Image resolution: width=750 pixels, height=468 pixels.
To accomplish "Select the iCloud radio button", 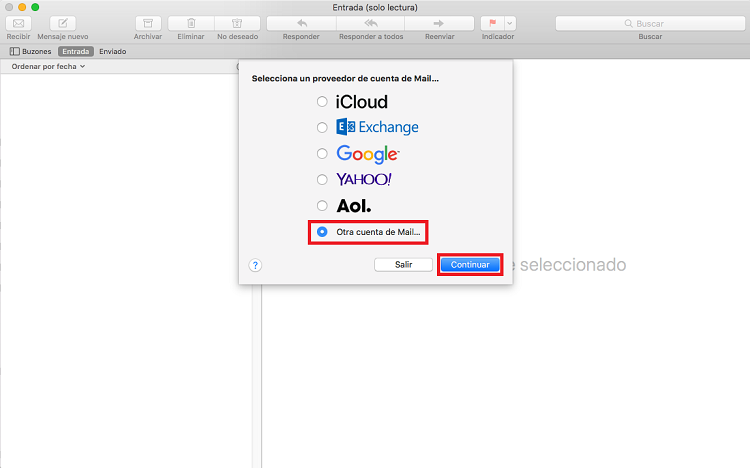I will pyautogui.click(x=322, y=101).
